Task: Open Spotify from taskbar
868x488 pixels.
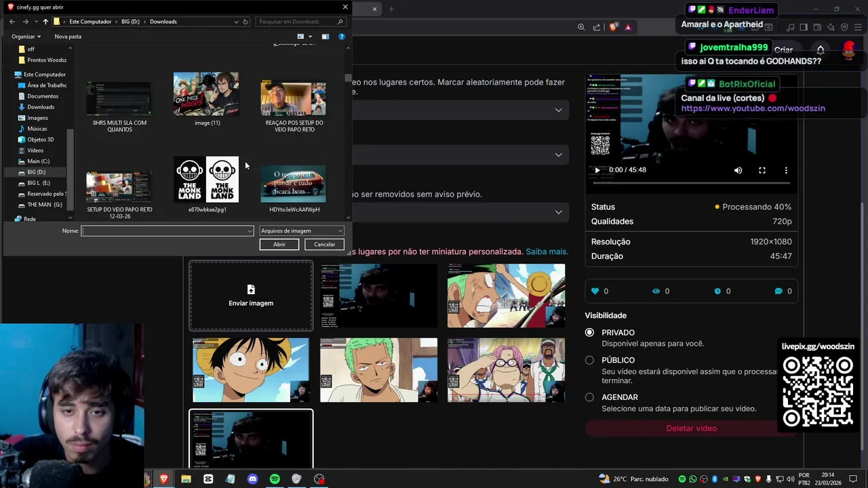Action: (275, 479)
